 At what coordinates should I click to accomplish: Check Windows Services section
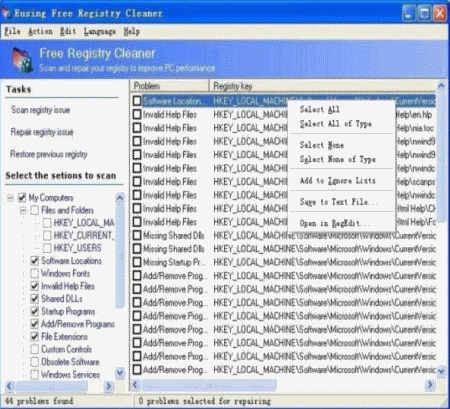(34, 374)
